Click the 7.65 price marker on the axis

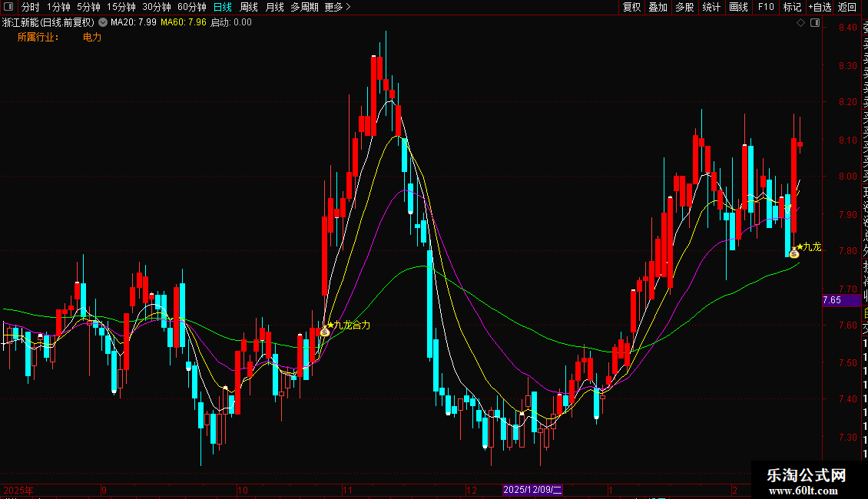coord(841,300)
